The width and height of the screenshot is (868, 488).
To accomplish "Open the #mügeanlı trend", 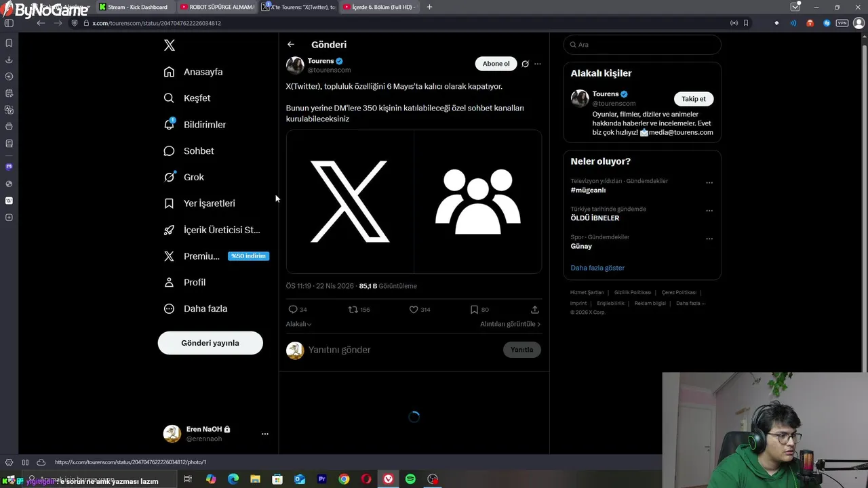I will click(x=589, y=190).
